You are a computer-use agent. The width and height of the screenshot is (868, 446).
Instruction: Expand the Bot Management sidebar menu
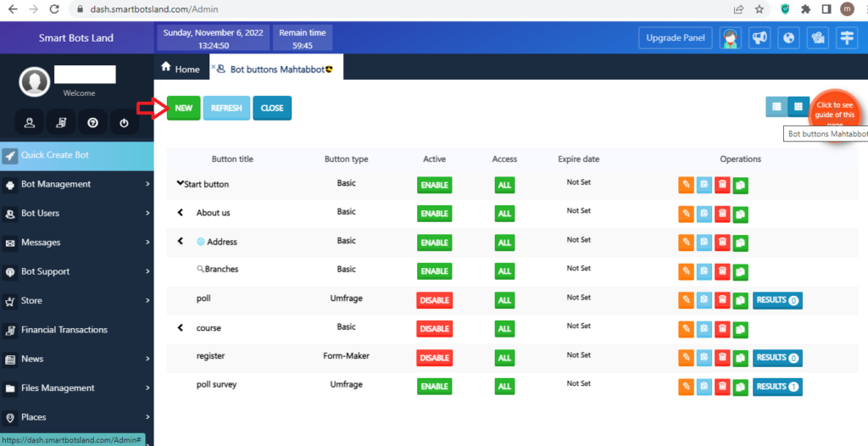pos(76,184)
